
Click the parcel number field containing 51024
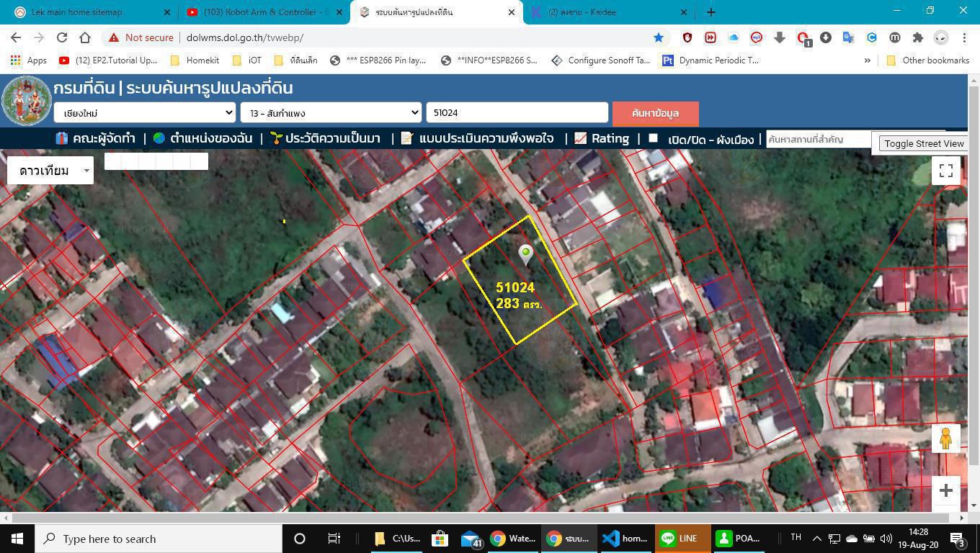[517, 113]
